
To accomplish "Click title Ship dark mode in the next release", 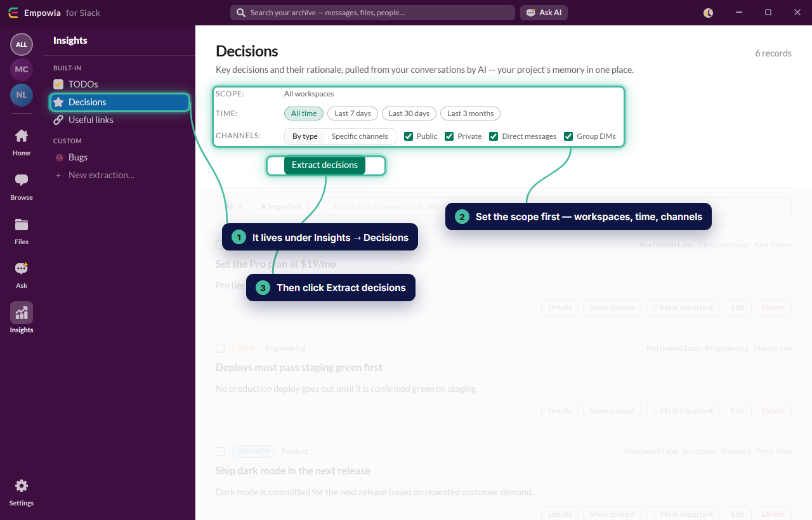I will [293, 471].
